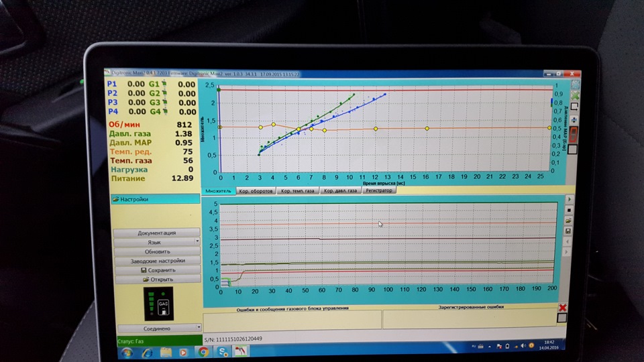Click the P1 petrol injection time value
Viewport: 644px width, 362px height.
pyautogui.click(x=136, y=84)
